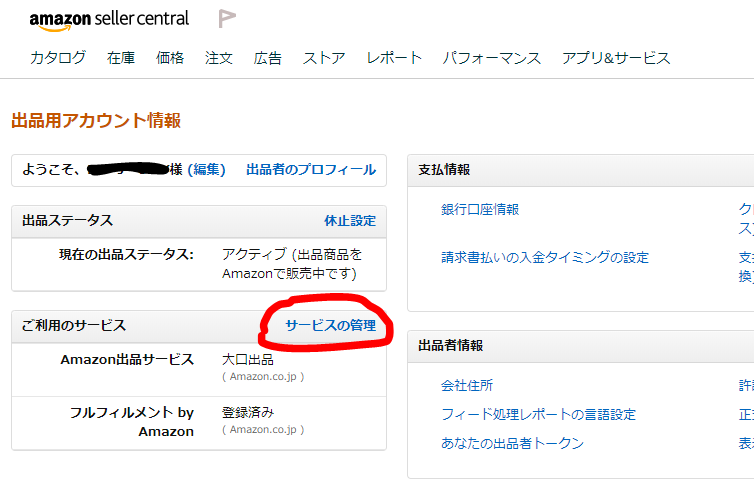The width and height of the screenshot is (754, 490).
Task: Open 銀行口座情報 link
Action: click(480, 210)
